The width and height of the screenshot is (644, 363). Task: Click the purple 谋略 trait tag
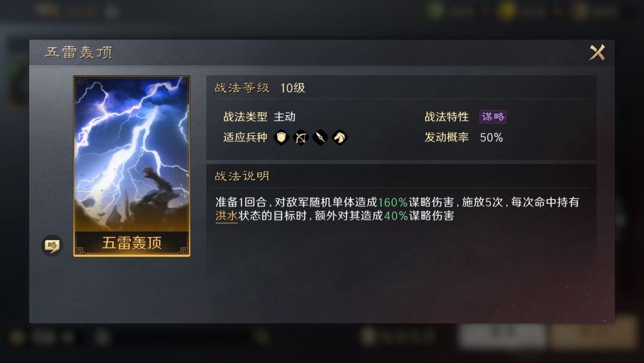tap(493, 117)
